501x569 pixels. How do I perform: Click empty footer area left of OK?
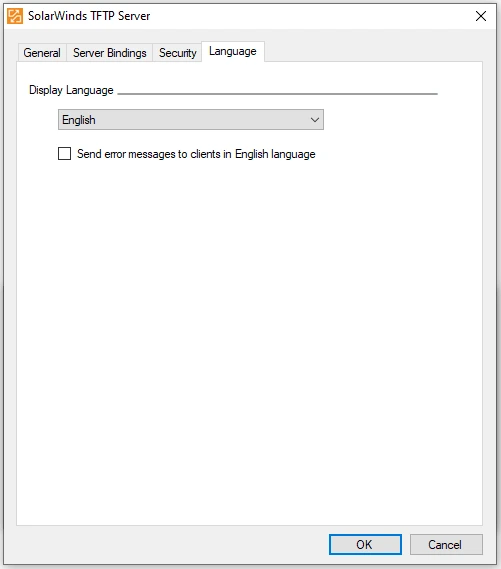coord(171,544)
